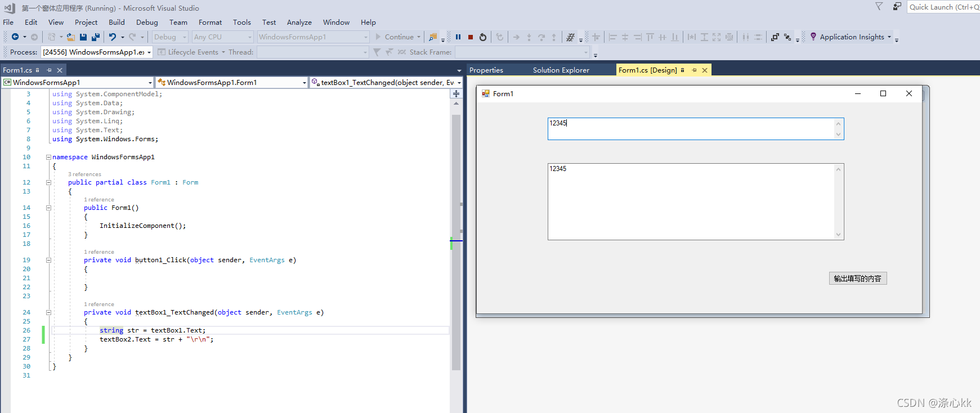Click the notifications filter funnel in title bar
This screenshot has width=980, height=413.
click(x=879, y=7)
